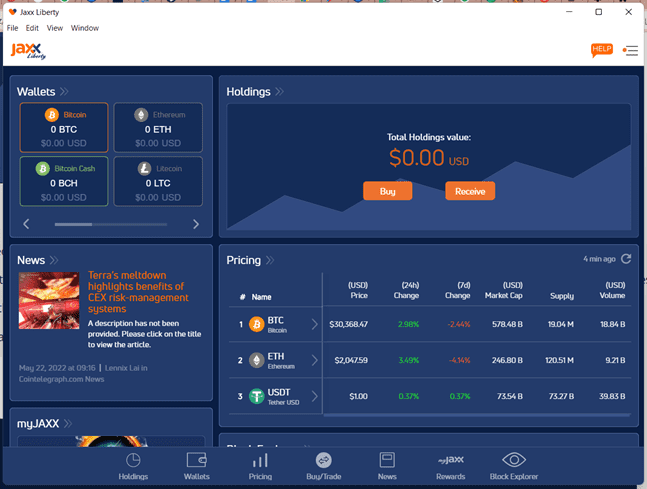Click the myJAXX banner image
Viewport: 647px width, 489px height.
(111, 441)
